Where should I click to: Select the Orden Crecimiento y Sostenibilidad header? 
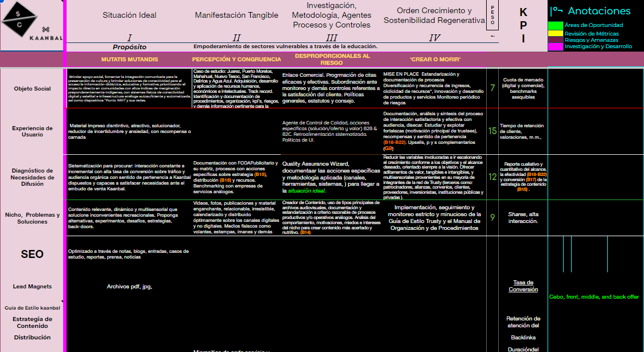pyautogui.click(x=434, y=15)
